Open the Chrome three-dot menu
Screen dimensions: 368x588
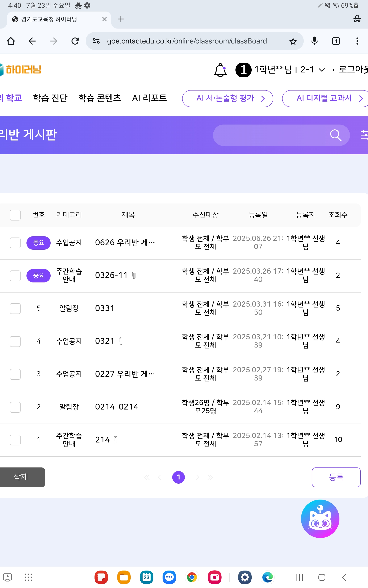point(357,41)
